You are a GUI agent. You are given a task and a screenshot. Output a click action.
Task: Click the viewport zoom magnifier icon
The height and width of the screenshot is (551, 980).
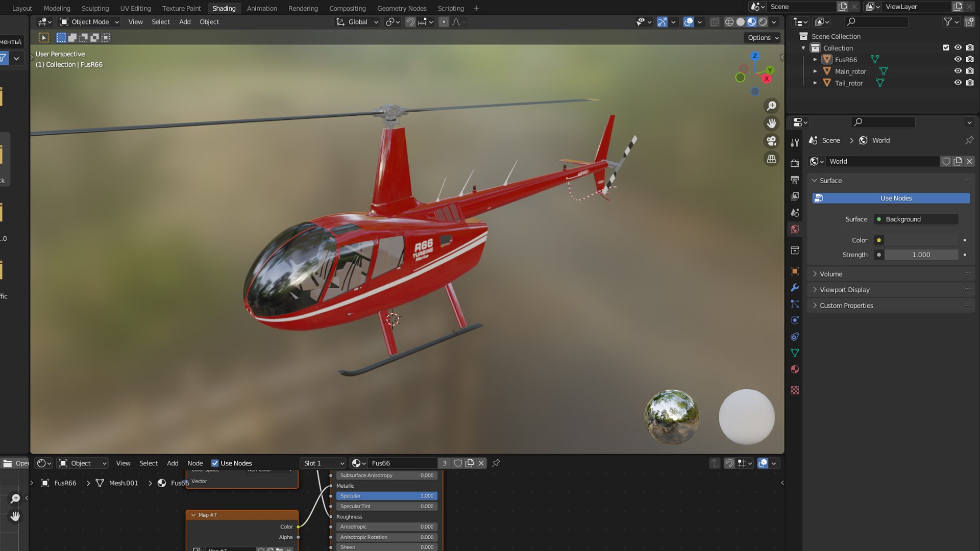coord(771,106)
